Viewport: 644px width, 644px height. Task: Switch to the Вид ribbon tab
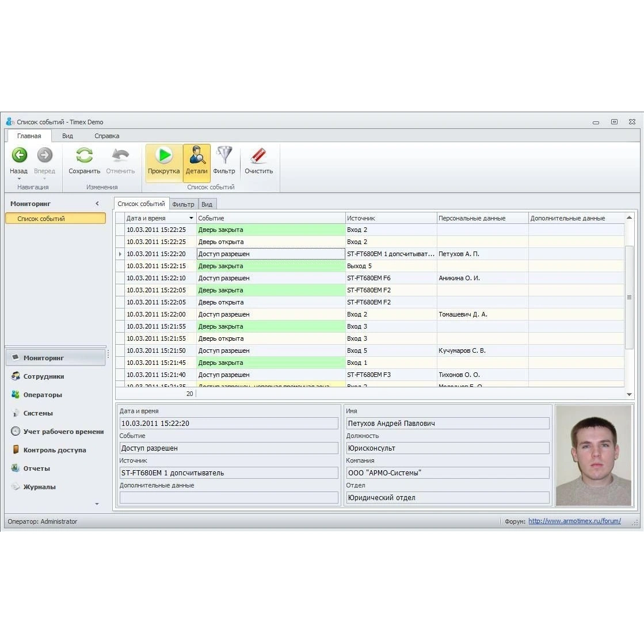(x=67, y=136)
